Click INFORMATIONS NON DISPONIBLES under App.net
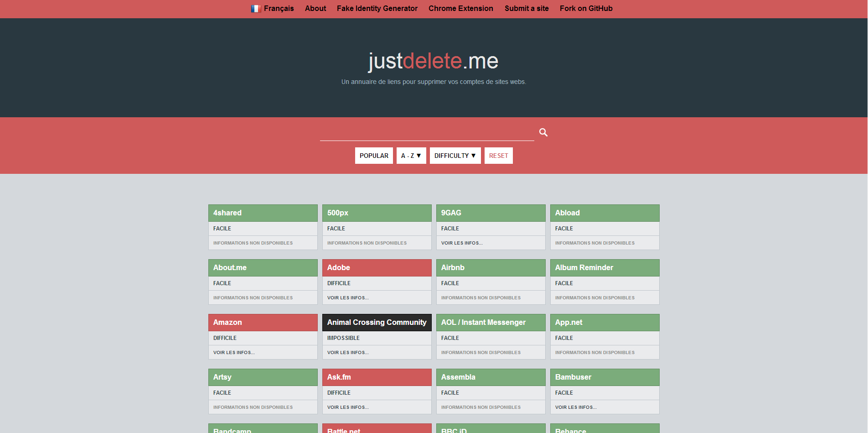868x433 pixels. pos(595,353)
